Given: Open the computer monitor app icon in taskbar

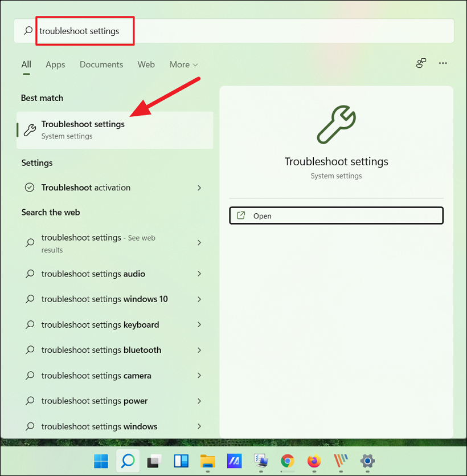Looking at the screenshot, I should click(261, 461).
